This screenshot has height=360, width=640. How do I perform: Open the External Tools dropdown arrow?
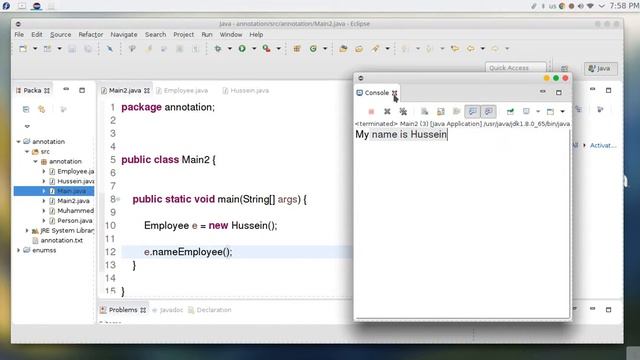click(x=279, y=49)
